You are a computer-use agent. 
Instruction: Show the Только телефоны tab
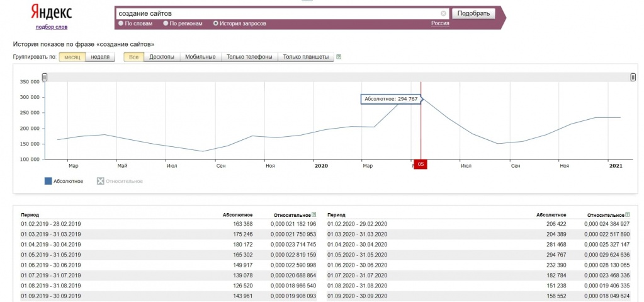(249, 57)
